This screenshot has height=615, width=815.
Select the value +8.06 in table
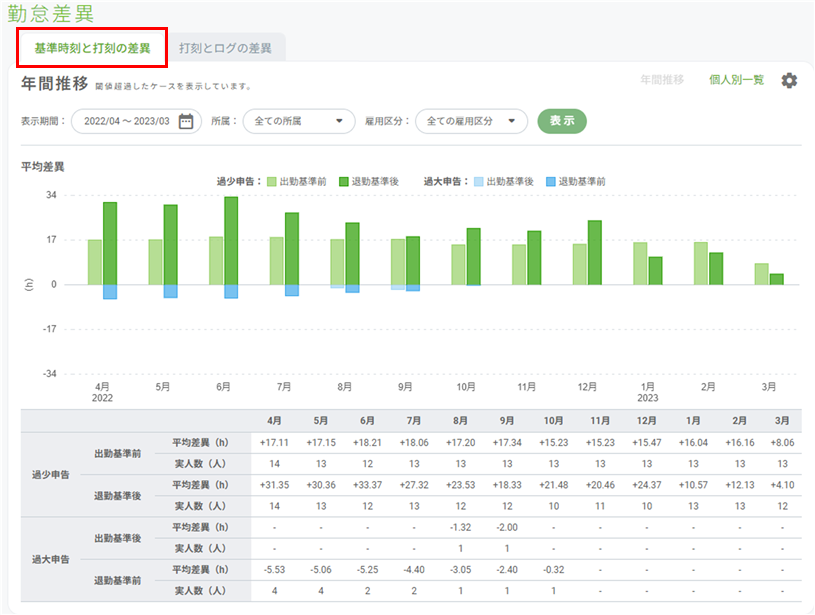tap(782, 443)
